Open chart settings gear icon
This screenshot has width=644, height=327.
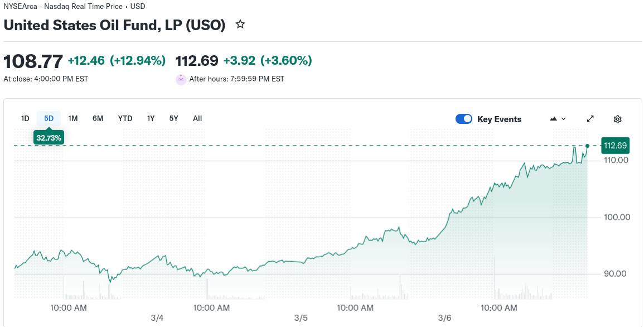(x=617, y=119)
